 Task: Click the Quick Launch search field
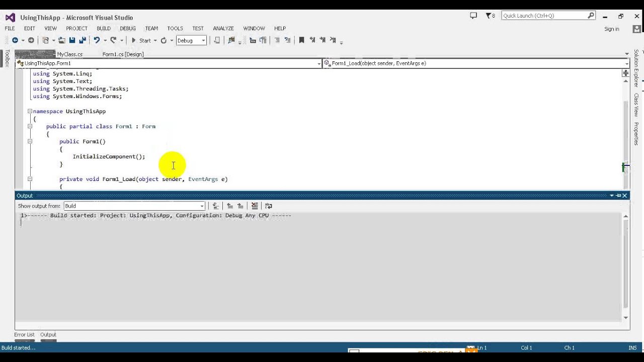tap(548, 16)
